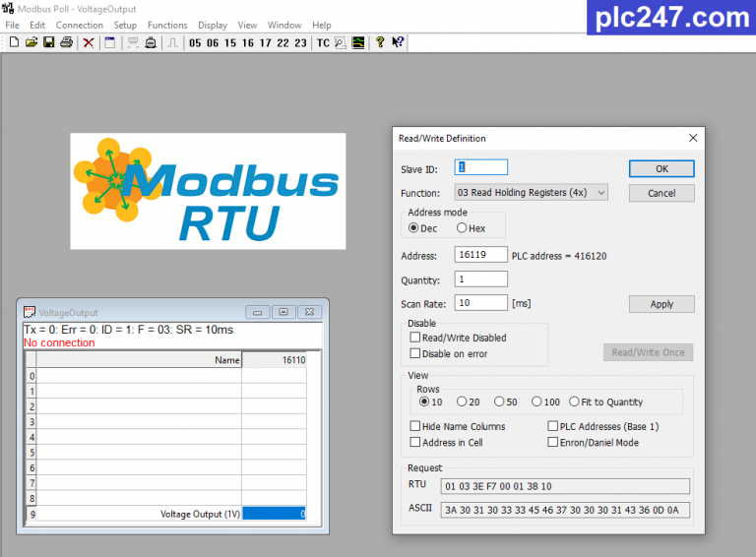Expand the Function dropdown list
756x557 pixels.
pyautogui.click(x=600, y=193)
